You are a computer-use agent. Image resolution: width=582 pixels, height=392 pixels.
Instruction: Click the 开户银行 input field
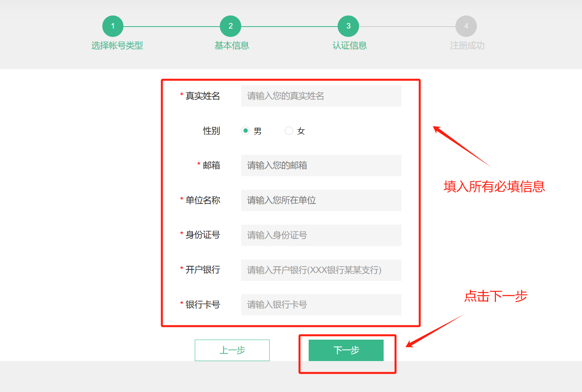(x=321, y=270)
